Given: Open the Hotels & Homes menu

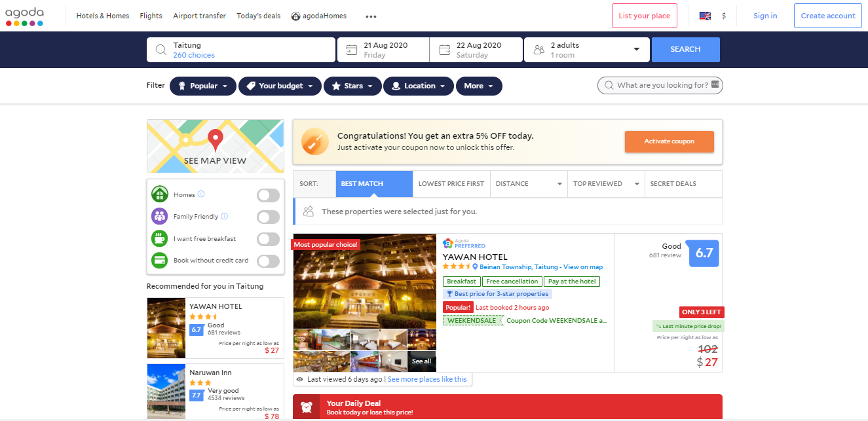Looking at the screenshot, I should click(x=103, y=16).
